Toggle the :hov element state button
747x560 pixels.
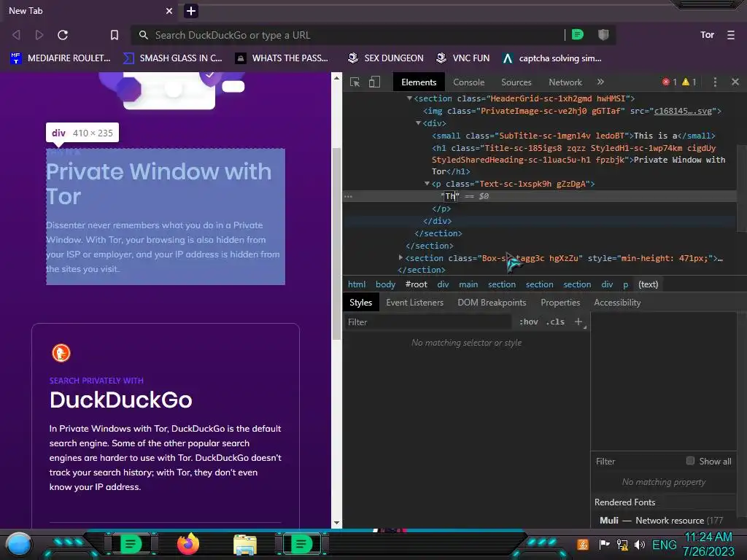[528, 322]
